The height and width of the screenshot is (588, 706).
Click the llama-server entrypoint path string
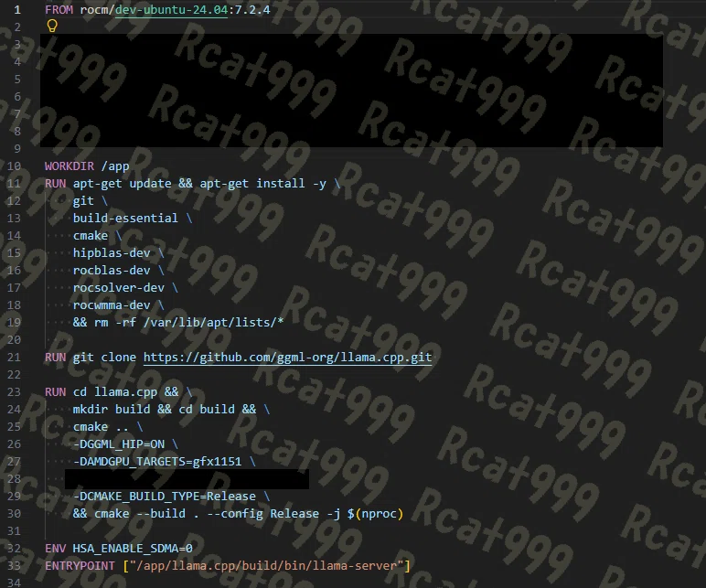point(266,565)
